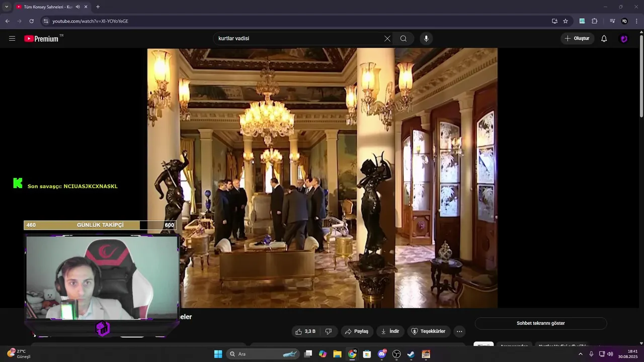Bookmark this page with star icon
The height and width of the screenshot is (362, 644).
point(566,21)
